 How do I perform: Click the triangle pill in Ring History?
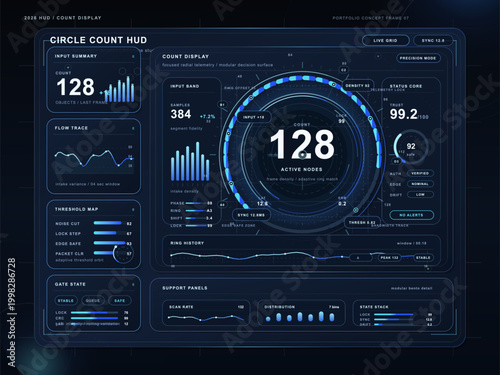[360, 258]
